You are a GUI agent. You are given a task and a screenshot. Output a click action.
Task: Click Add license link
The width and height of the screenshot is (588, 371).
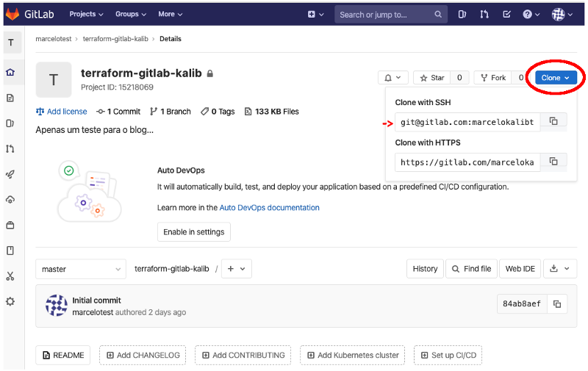tap(62, 112)
